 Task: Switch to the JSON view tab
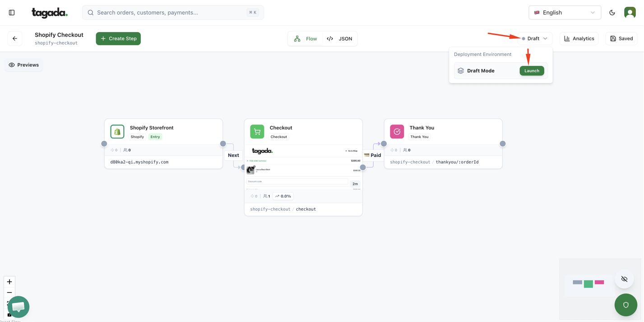[340, 39]
